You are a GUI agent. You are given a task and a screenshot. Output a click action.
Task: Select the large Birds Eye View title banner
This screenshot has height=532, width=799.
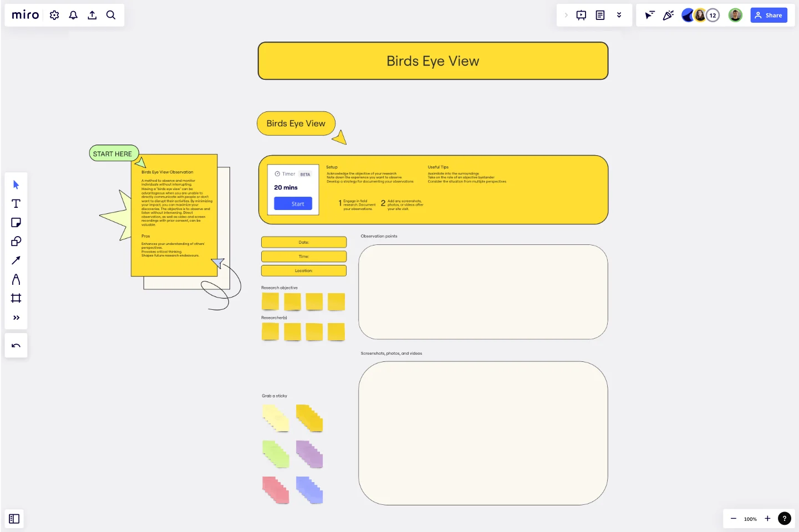(x=433, y=61)
